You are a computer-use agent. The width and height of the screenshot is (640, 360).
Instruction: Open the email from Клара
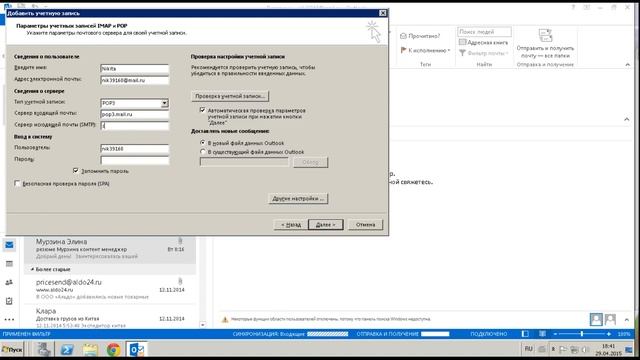click(x=110, y=318)
